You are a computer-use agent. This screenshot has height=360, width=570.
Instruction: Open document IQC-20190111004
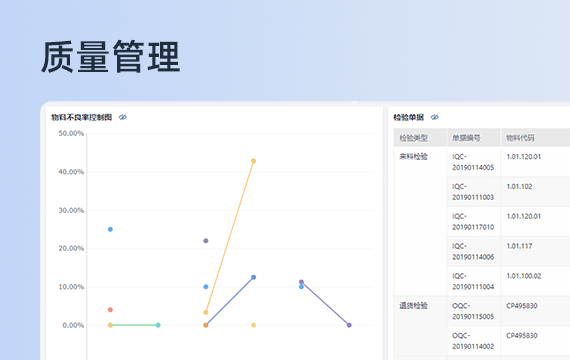(x=473, y=281)
